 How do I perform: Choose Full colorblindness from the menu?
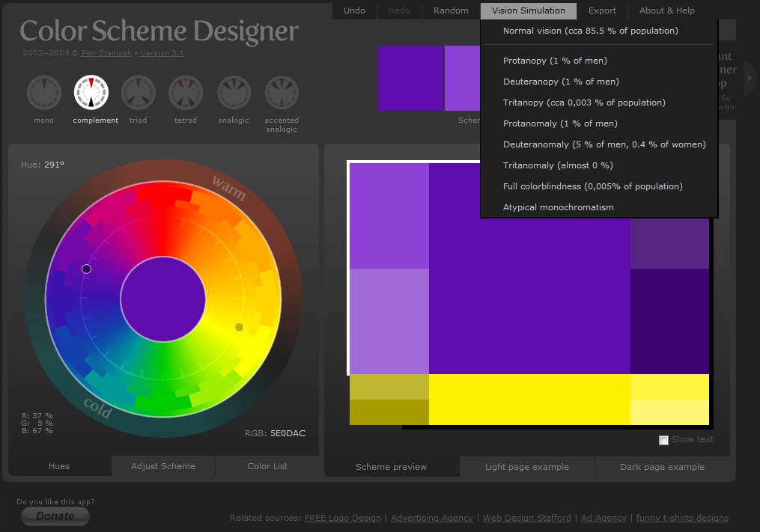point(592,186)
